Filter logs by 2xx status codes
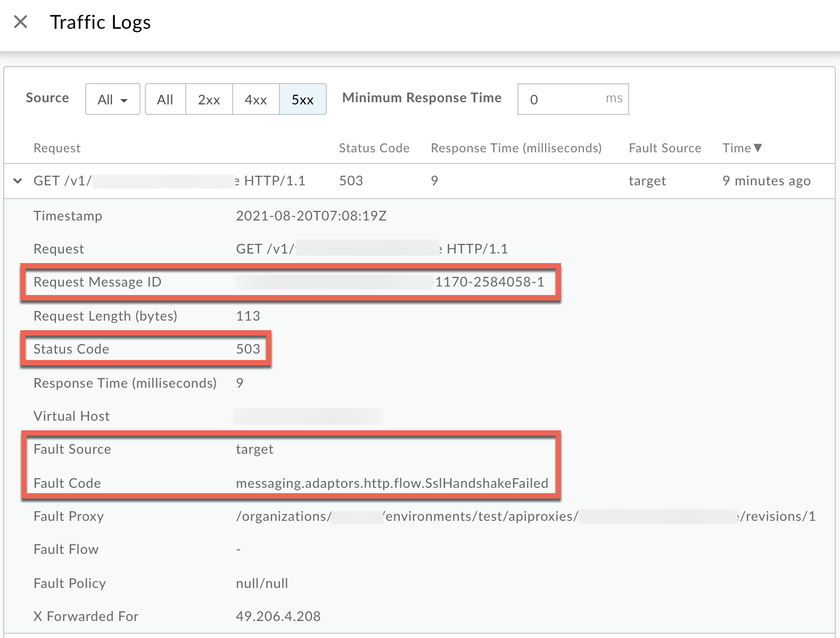Viewport: 840px width, 638px height. [209, 99]
